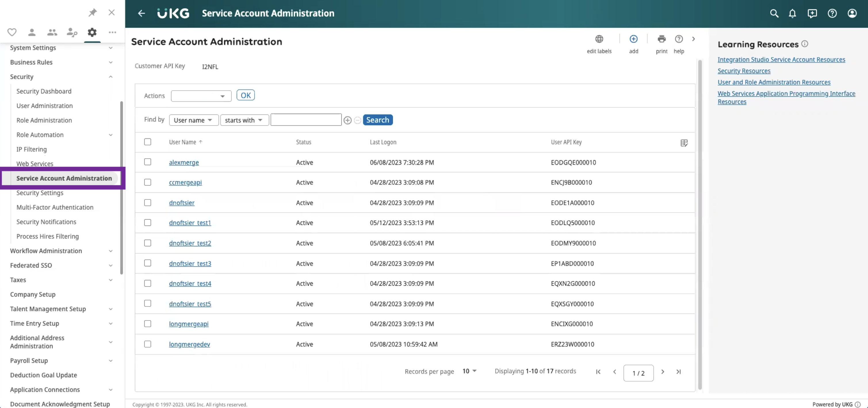This screenshot has width=868, height=408.
Task: Open the User name find-by dropdown
Action: pyautogui.click(x=194, y=120)
